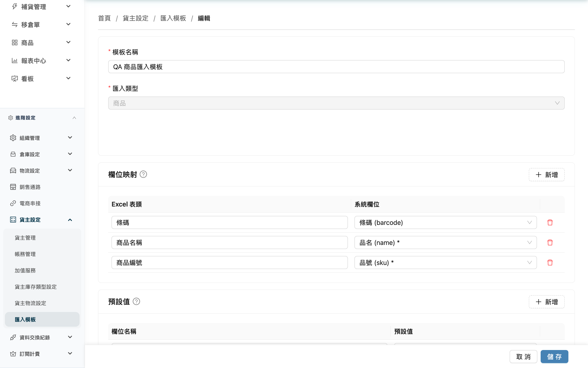The width and height of the screenshot is (588, 368).
Task: Click the help icon beside 欄位映射
Action: point(143,174)
